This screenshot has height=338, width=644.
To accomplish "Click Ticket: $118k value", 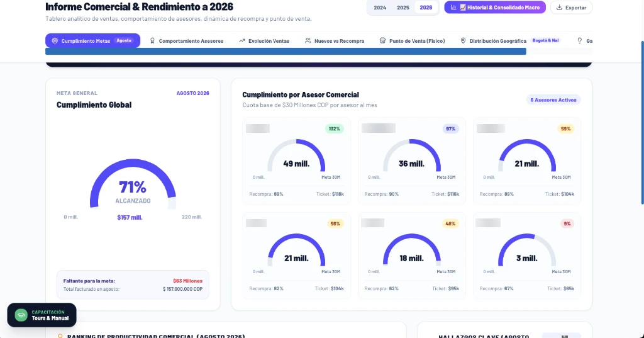I will tap(330, 194).
